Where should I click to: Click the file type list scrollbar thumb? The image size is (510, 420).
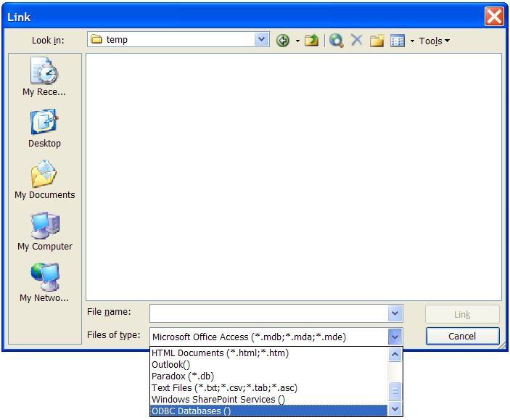tap(395, 391)
